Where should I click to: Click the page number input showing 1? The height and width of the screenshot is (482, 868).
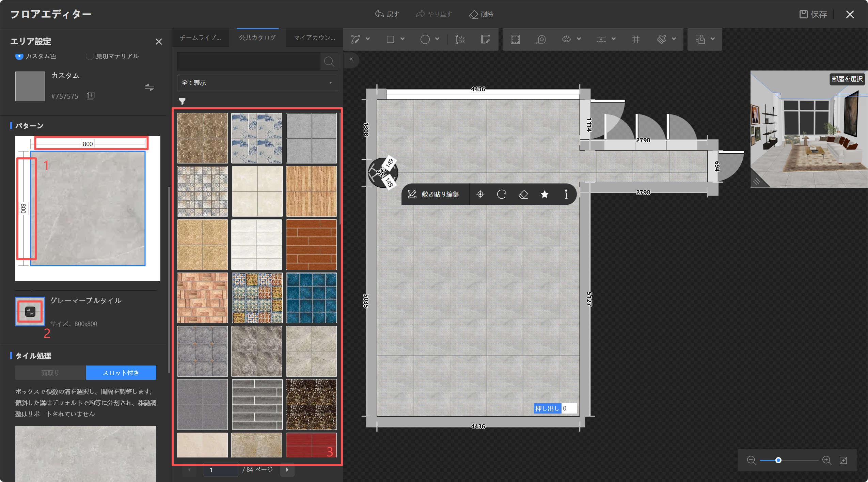pyautogui.click(x=221, y=470)
